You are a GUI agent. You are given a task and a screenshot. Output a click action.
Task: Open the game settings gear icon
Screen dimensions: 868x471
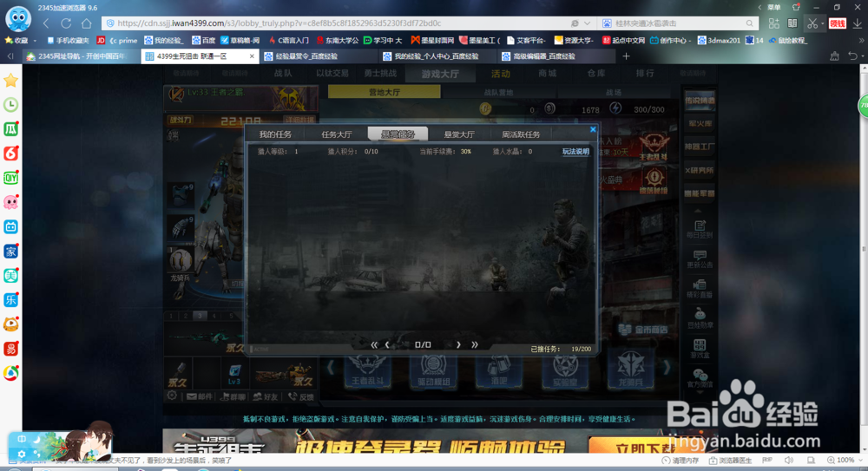pyautogui.click(x=172, y=396)
